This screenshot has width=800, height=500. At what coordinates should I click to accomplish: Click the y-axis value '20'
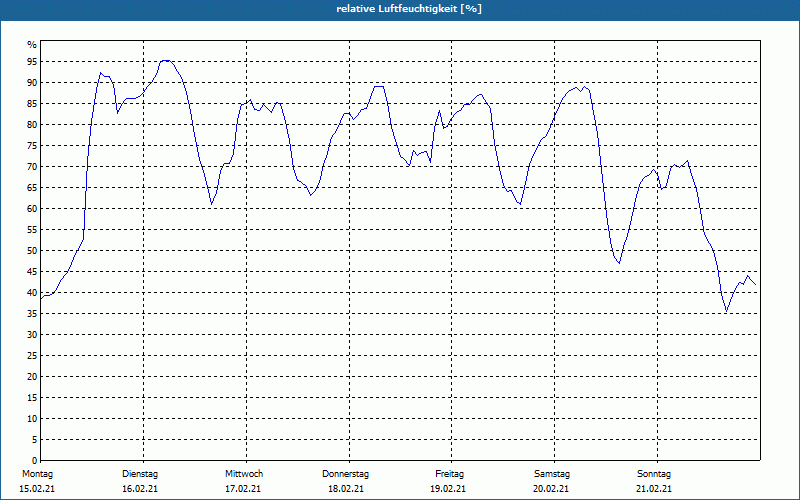pyautogui.click(x=32, y=377)
